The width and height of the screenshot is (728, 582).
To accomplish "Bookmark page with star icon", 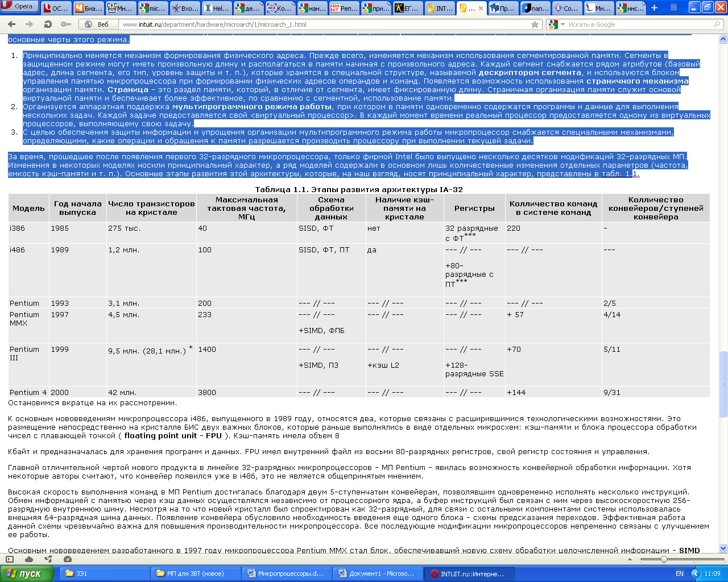I will click(535, 24).
